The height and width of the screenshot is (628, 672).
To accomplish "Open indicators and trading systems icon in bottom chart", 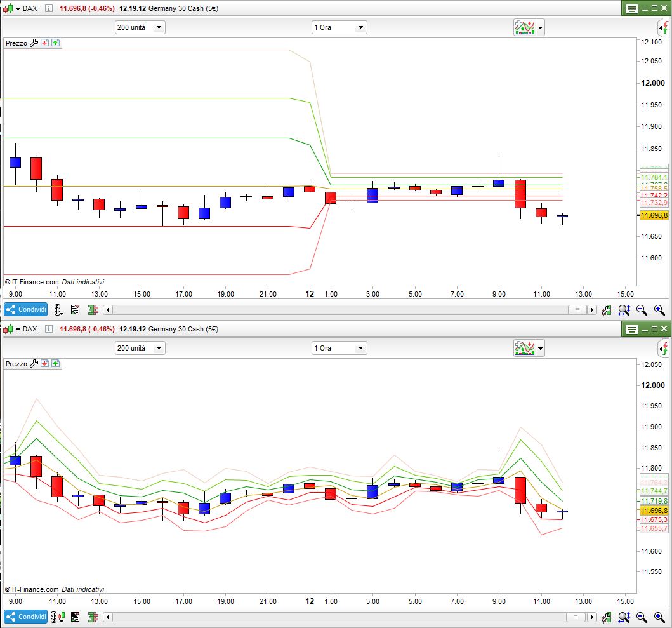I will [525, 348].
